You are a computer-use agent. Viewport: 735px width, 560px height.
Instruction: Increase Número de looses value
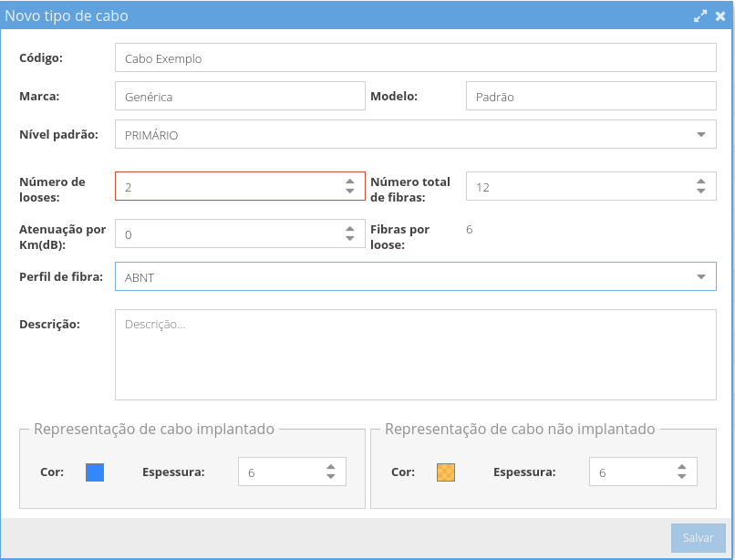349,181
